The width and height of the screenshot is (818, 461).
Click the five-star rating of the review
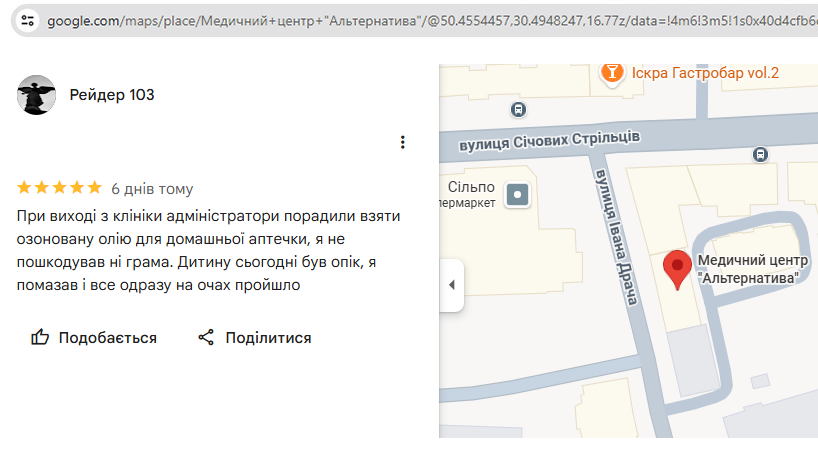(x=60, y=188)
